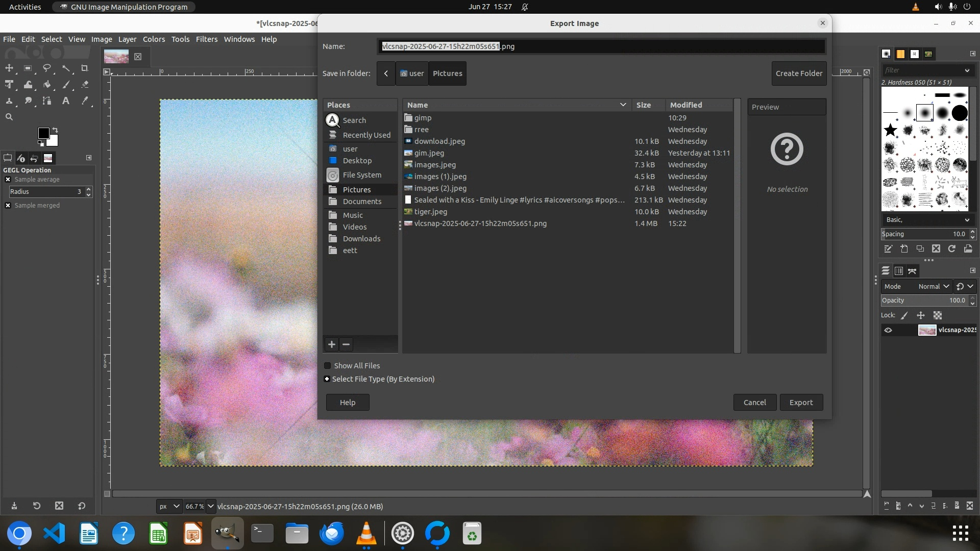Click the swap foreground/background colors arrow
Screen dimensions: 980x551
point(55,130)
